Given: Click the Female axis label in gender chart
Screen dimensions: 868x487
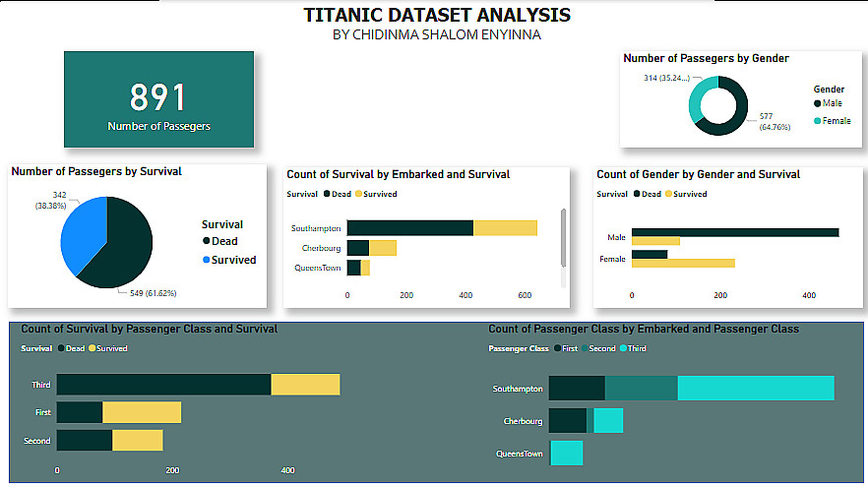Looking at the screenshot, I should coord(612,259).
